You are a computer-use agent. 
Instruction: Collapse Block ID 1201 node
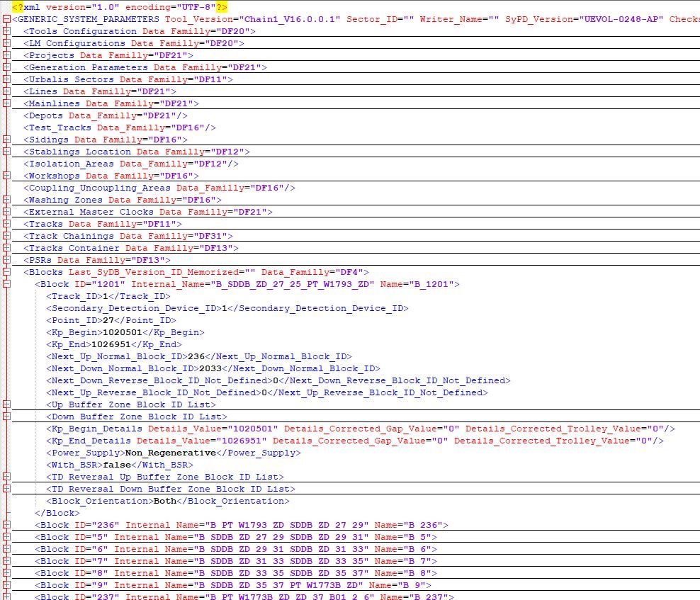6,284
